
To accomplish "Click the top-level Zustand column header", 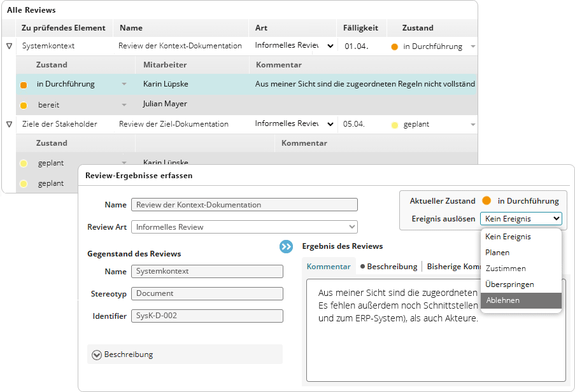I will click(x=432, y=28).
